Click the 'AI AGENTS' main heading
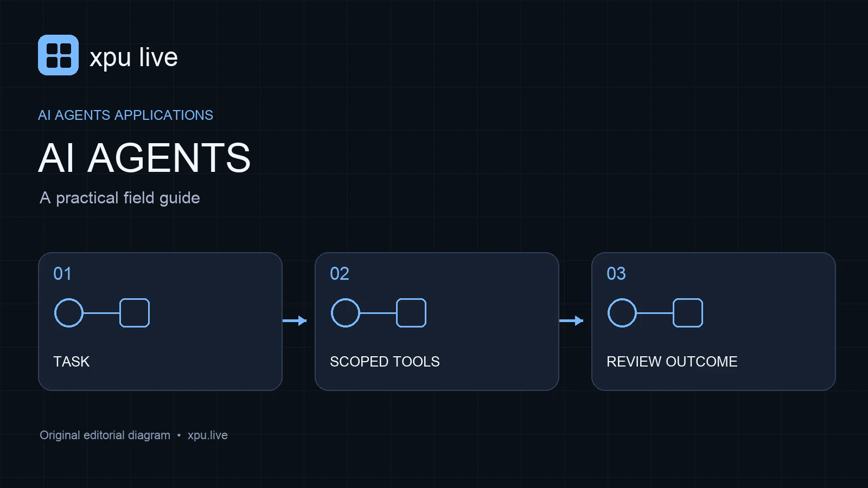This screenshot has width=868, height=488. [x=144, y=158]
